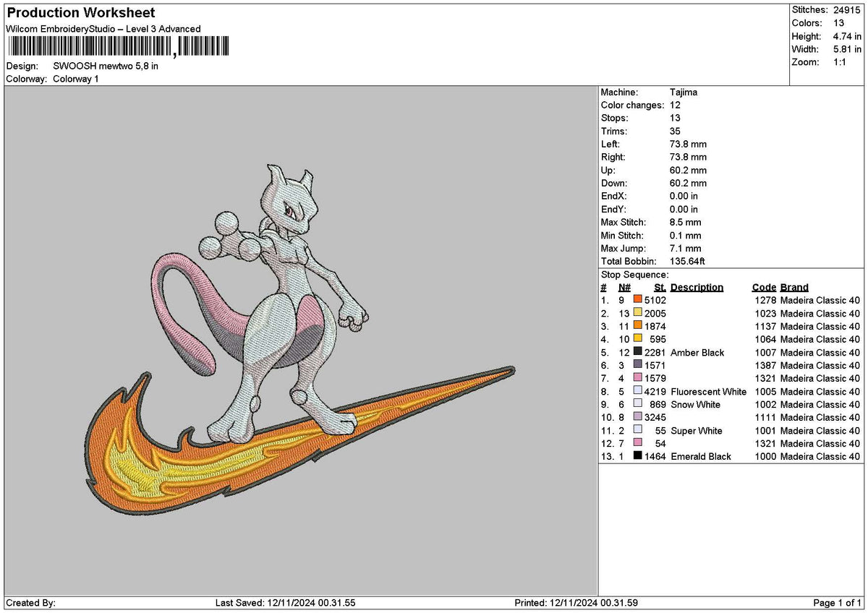The height and width of the screenshot is (613, 868).
Task: Click the Emerald Black color swatch
Action: coord(638,456)
